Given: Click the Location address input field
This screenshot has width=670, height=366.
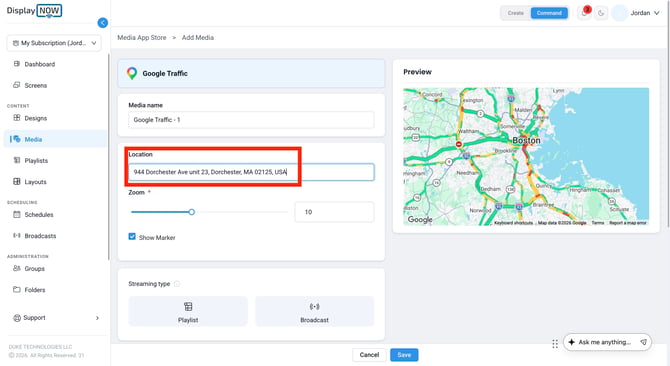Looking at the screenshot, I should pos(251,172).
